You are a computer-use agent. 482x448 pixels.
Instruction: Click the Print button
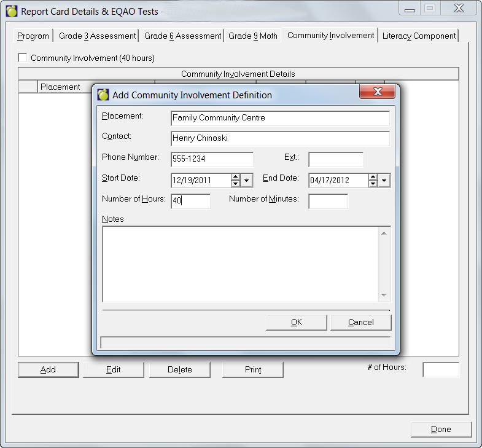click(252, 369)
